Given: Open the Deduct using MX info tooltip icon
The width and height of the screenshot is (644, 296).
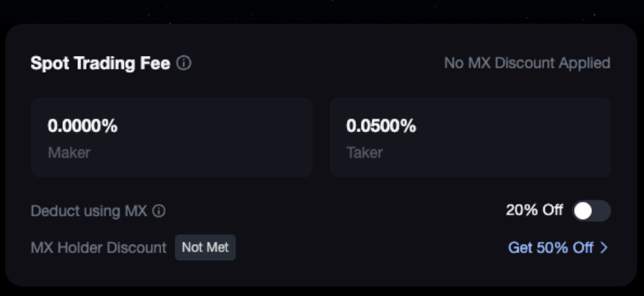Looking at the screenshot, I should [x=159, y=212].
